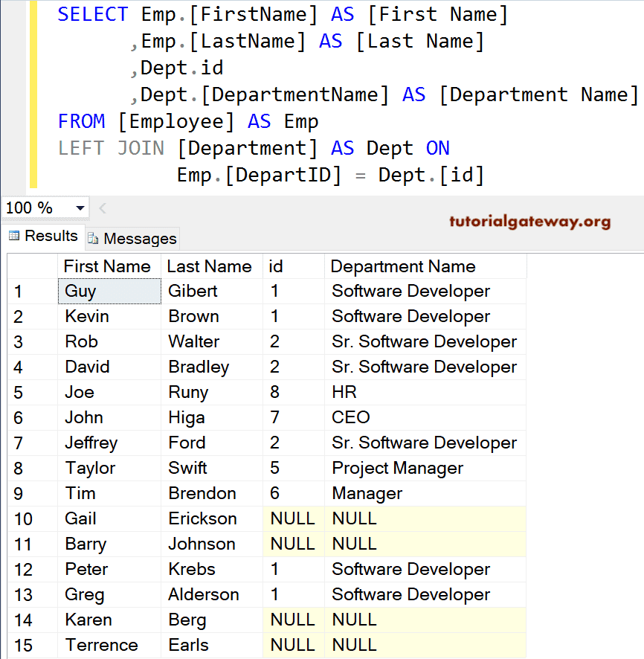Viewport: 644px width, 659px height.
Task: Click the tutorialgateway.org logo
Action: click(x=530, y=221)
